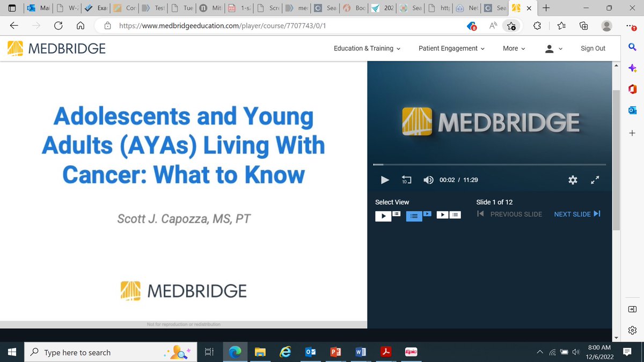Open the browser home page

[x=80, y=26]
